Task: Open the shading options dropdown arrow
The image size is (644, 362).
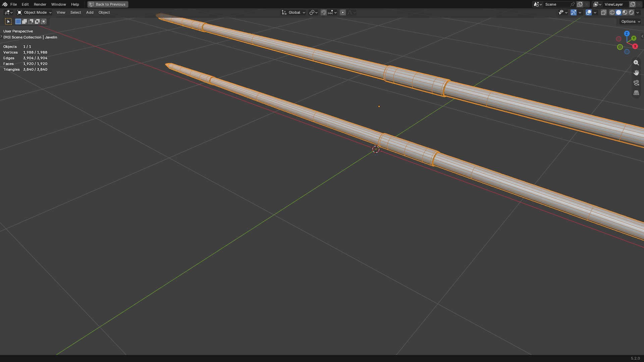Action: click(x=638, y=12)
